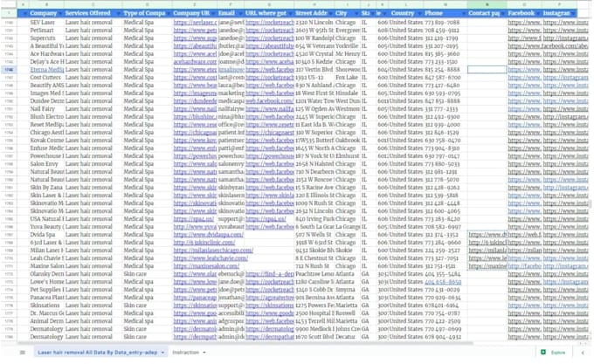Screen dimensions: 594x364
Task: Select the Yorkville city cell
Action: (348, 46)
